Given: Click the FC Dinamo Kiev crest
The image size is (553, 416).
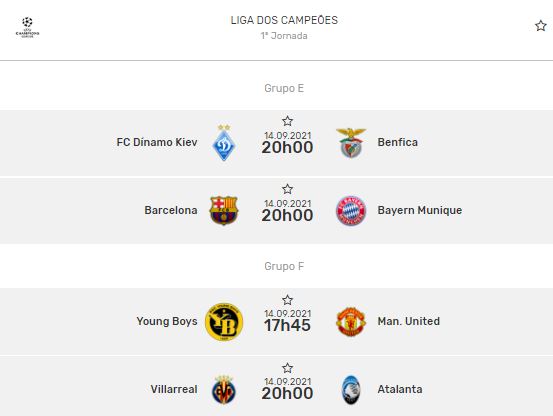Looking at the screenshot, I should [x=224, y=143].
